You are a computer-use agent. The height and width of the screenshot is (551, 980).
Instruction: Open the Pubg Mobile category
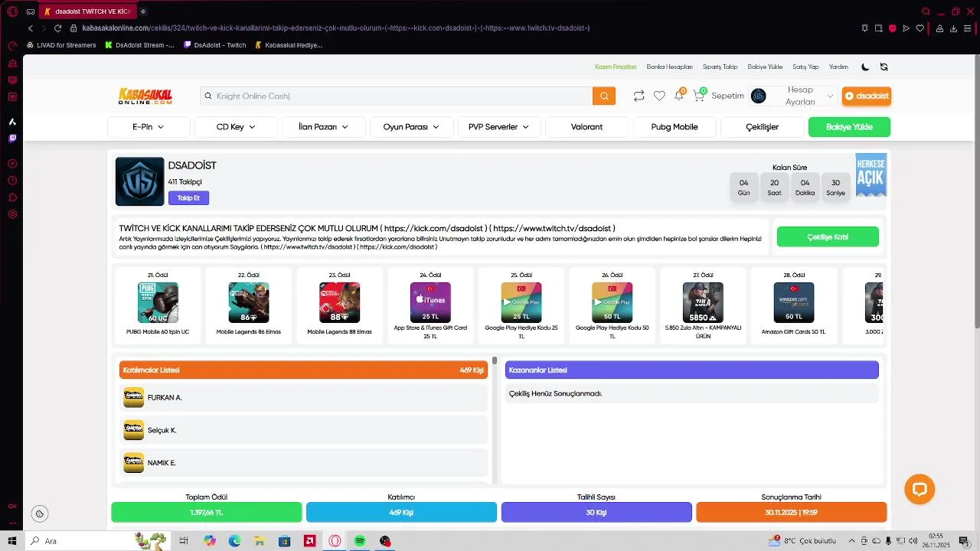(675, 127)
